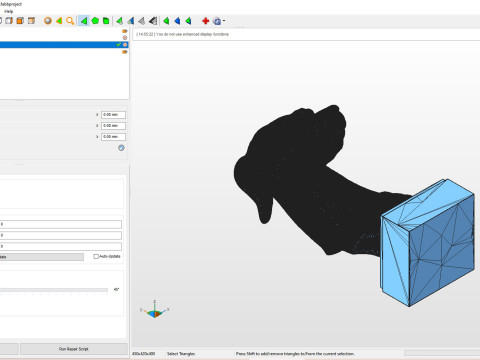Image resolution: width=480 pixels, height=360 pixels.
Task: Open the dropdown arrow beside the globe icon
Action: (224, 21)
